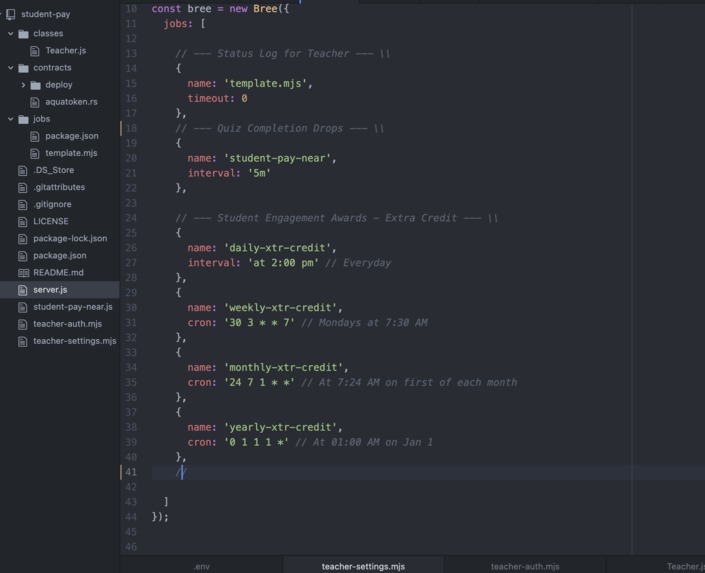Click the package-lock.json file icon
Image resolution: width=705 pixels, height=573 pixels.
[x=22, y=239]
